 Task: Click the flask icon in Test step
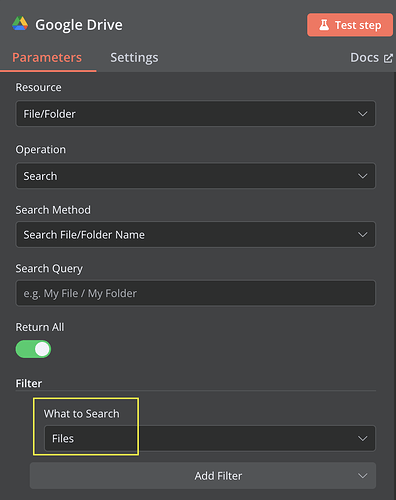coord(324,25)
